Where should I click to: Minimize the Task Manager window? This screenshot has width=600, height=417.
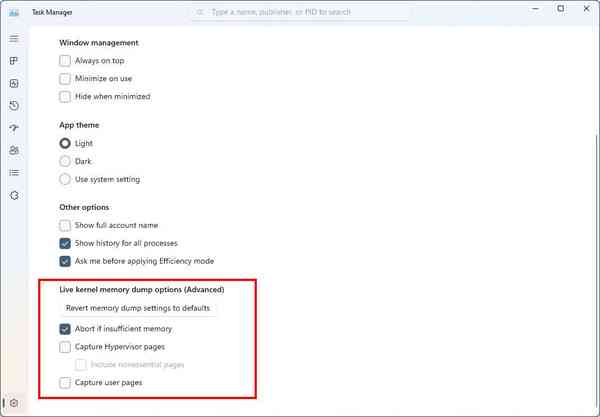click(536, 8)
